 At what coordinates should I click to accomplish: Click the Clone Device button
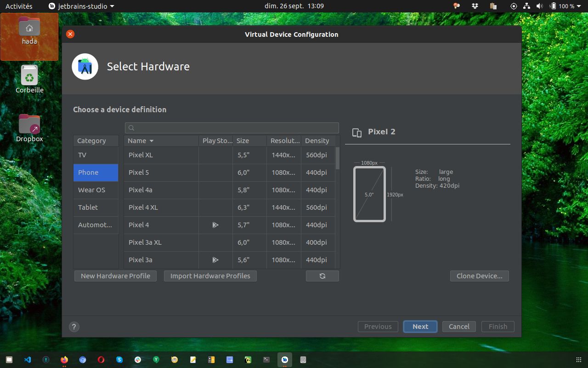point(480,276)
